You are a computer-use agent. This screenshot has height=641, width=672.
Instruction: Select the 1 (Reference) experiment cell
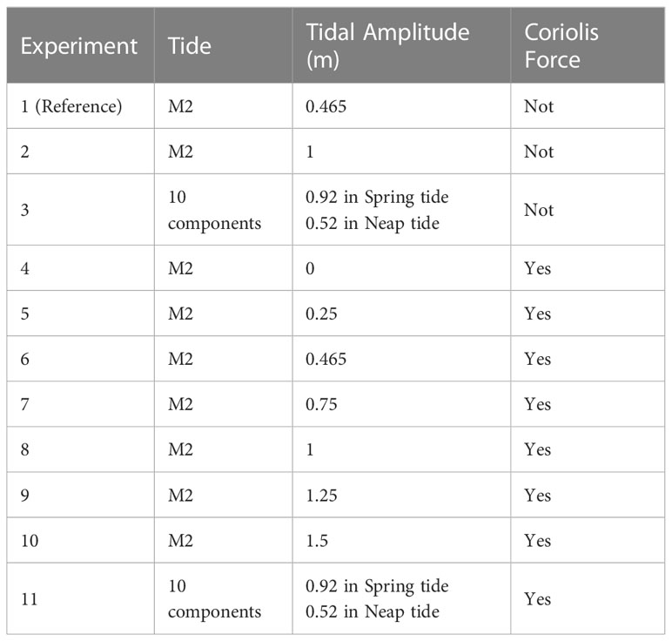(71, 106)
